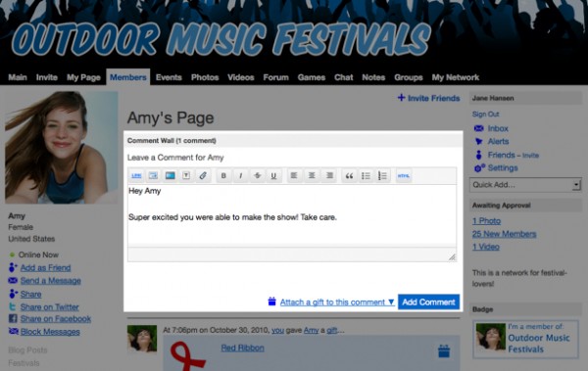Screen dimensions: 588x371
Task: Toggle underline formatting button
Action: [x=273, y=175]
